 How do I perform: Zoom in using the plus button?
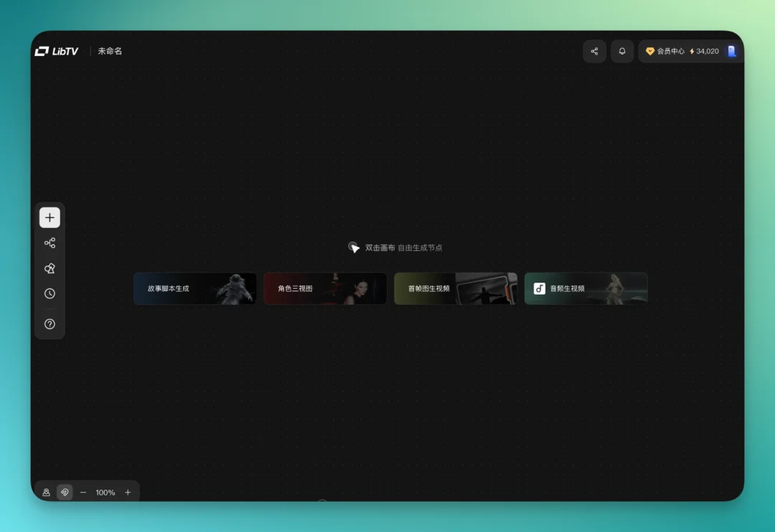(x=128, y=492)
